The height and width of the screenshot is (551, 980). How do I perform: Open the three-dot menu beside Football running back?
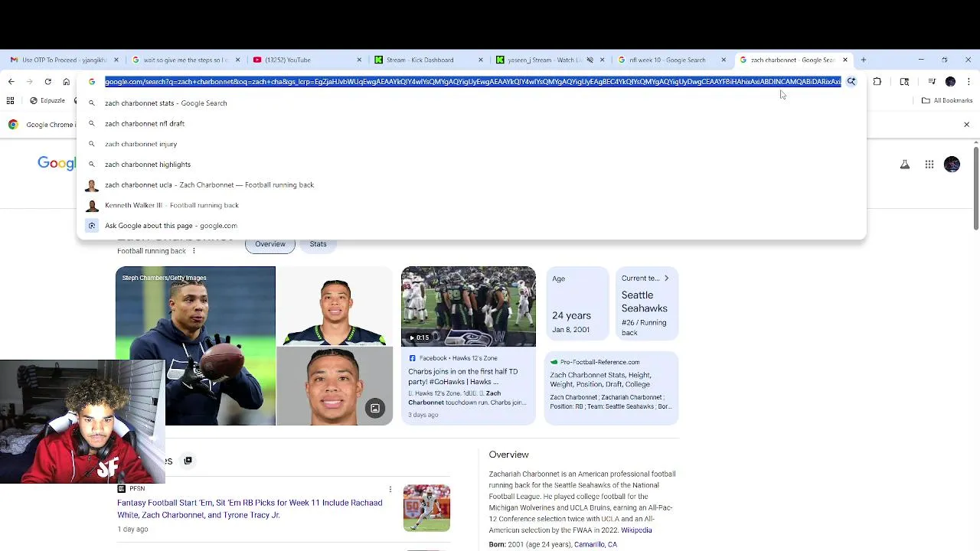coord(194,251)
